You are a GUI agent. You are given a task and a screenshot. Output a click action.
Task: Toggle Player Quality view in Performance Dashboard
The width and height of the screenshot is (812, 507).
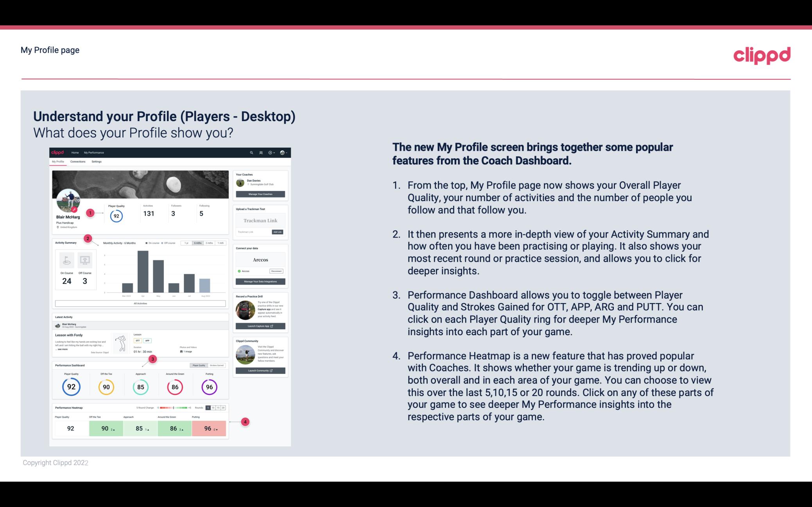(199, 366)
